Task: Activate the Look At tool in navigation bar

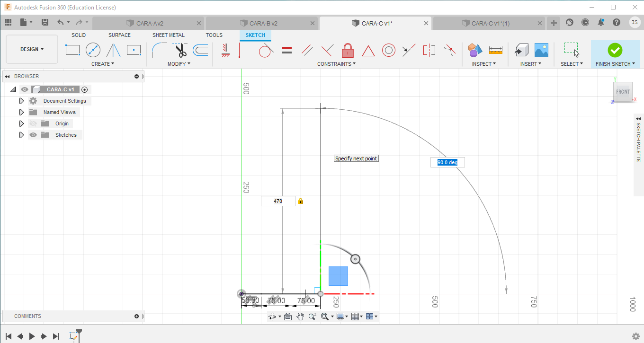Action: [x=287, y=317]
